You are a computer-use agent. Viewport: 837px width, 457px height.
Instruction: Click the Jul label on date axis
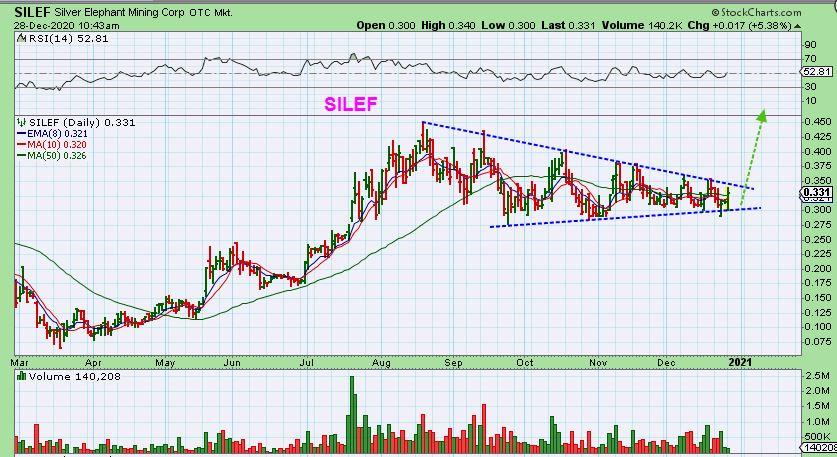pyautogui.click(x=306, y=363)
